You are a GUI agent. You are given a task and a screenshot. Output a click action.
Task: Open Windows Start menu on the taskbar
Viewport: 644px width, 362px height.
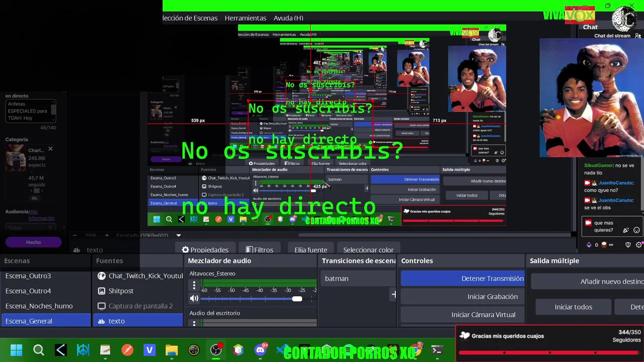coord(16,350)
